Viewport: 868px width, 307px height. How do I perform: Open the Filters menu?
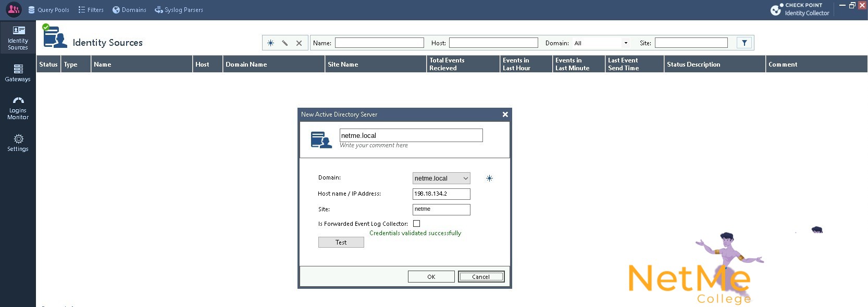(91, 10)
